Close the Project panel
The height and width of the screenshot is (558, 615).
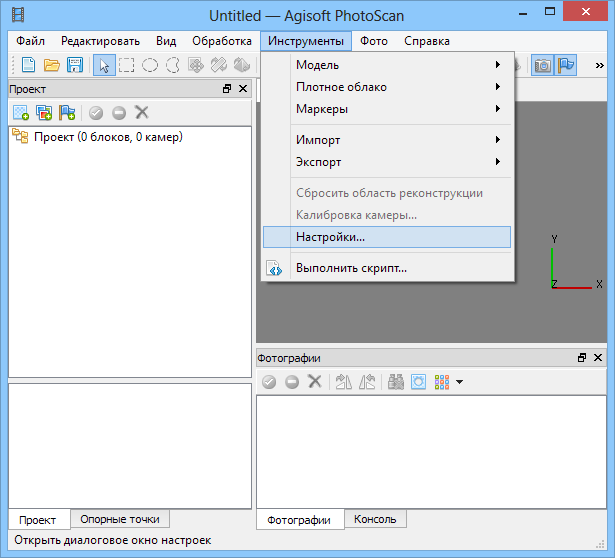[x=243, y=89]
